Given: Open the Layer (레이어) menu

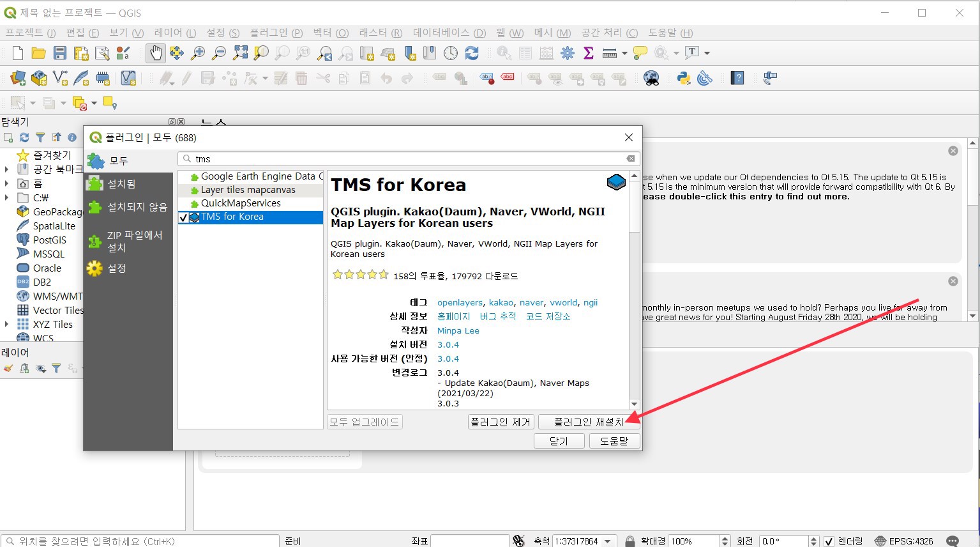Looking at the screenshot, I should click(x=176, y=33).
